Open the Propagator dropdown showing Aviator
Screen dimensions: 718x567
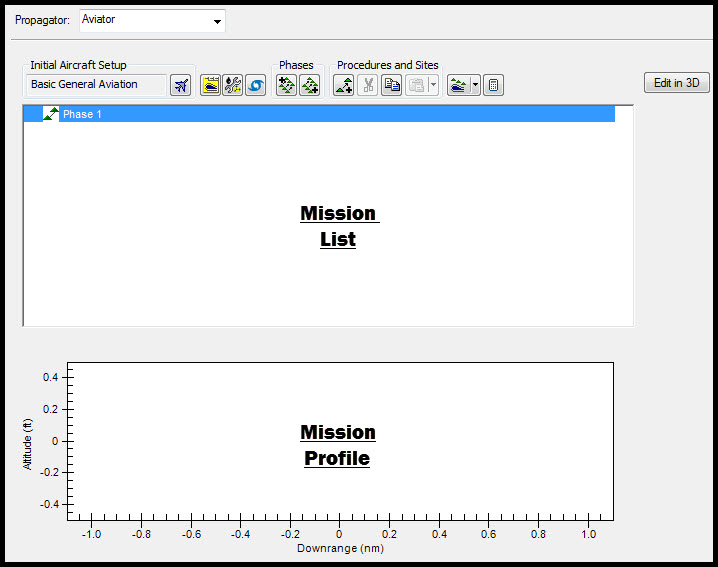point(152,21)
